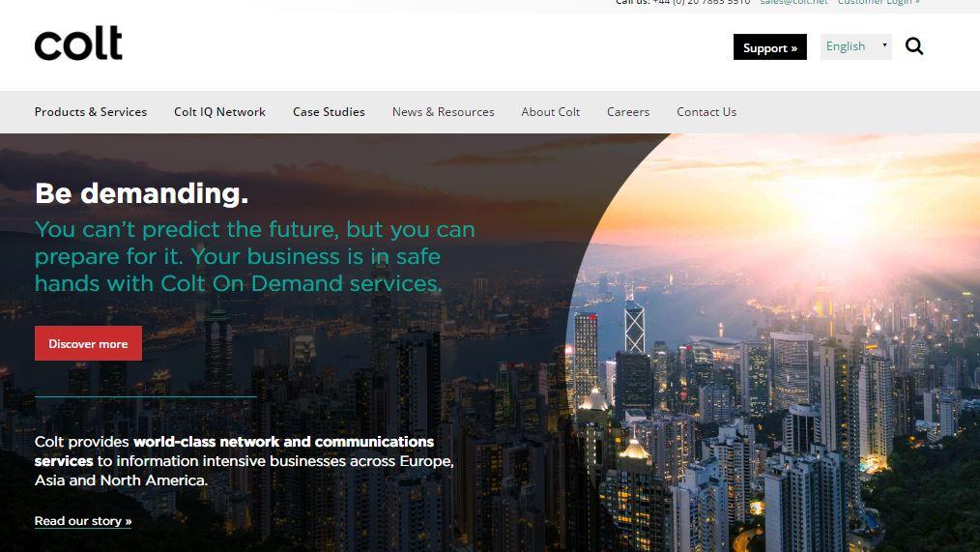The width and height of the screenshot is (980, 552).
Task: Click Contact Us in the navigation
Action: [x=706, y=112]
